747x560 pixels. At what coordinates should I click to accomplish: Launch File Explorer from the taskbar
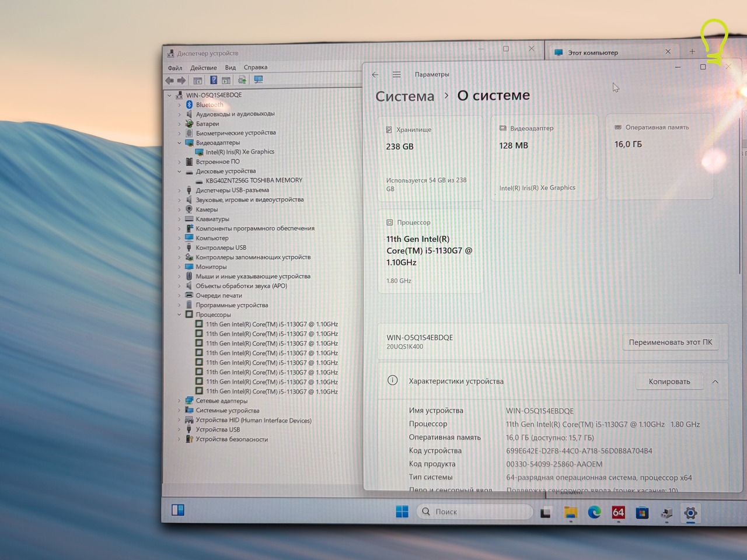(x=570, y=513)
